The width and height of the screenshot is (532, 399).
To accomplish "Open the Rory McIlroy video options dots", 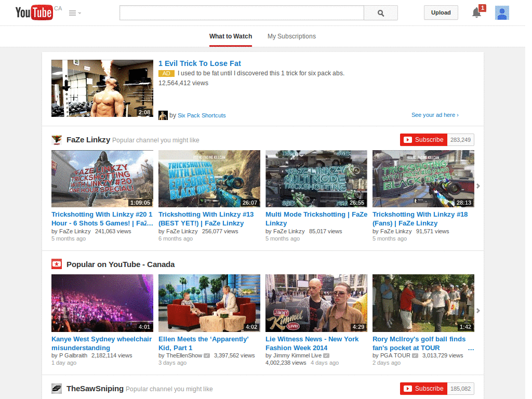I will pos(471,349).
